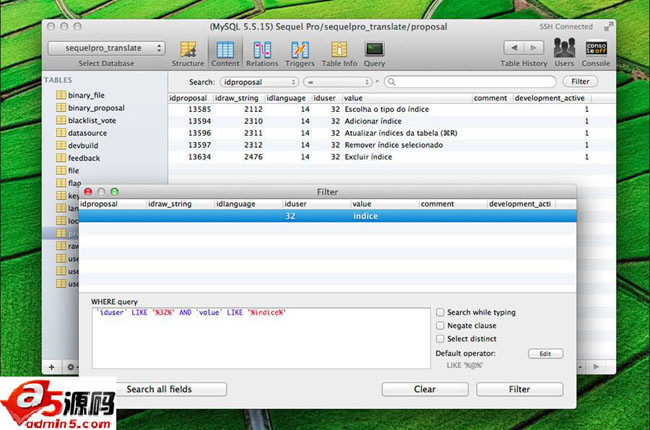Viewport: 650px width, 430px height.
Task: Click the '2476' idraw_string cell
Action: [x=253, y=157]
